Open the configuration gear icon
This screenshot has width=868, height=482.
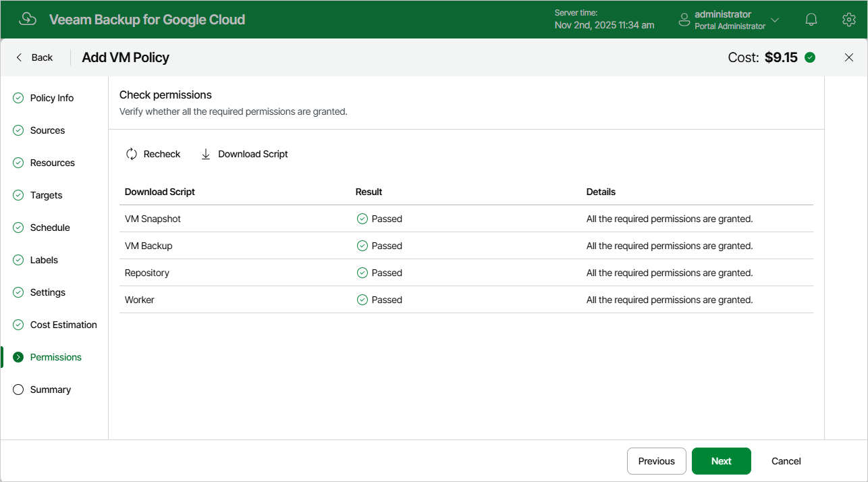coord(849,20)
